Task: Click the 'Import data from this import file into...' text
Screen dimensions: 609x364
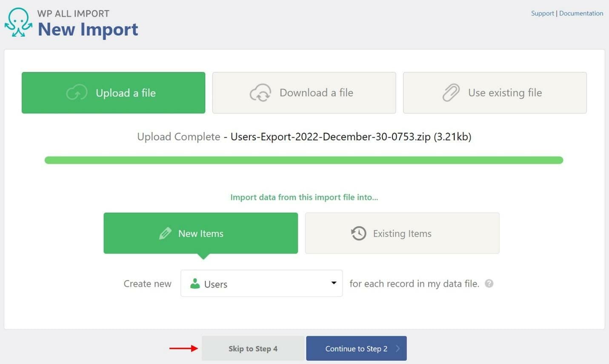Action: 304,197
